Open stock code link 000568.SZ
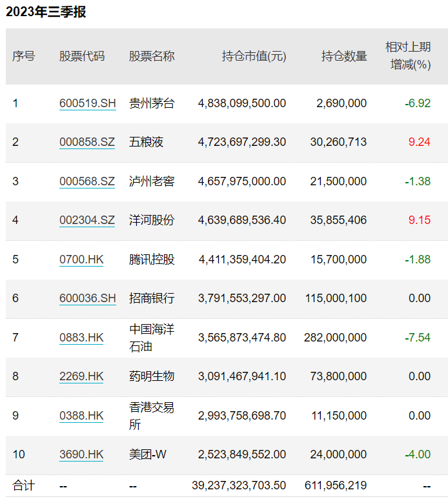 (x=87, y=181)
